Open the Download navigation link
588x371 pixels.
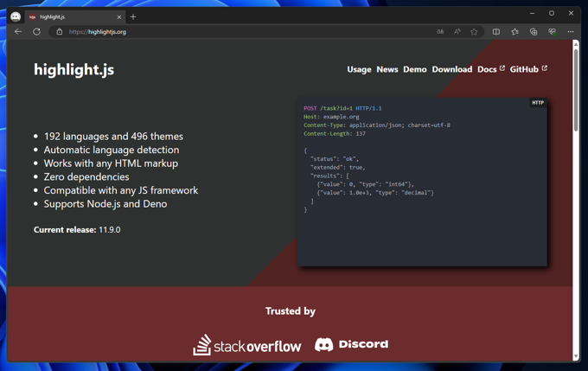tap(452, 69)
